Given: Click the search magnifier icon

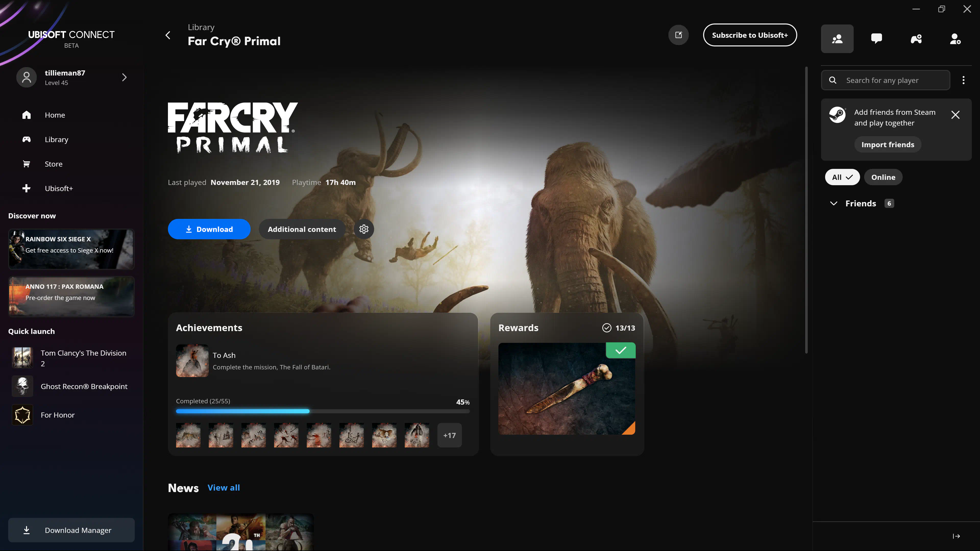Looking at the screenshot, I should click(x=833, y=80).
